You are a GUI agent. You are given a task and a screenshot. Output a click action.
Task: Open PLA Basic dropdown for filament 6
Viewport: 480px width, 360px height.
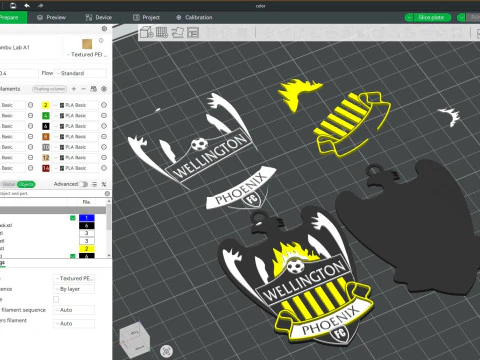pyautogui.click(x=76, y=126)
